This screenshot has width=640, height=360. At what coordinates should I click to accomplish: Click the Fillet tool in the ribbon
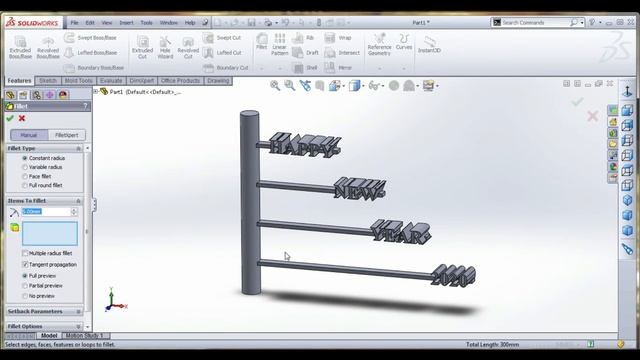pyautogui.click(x=262, y=42)
